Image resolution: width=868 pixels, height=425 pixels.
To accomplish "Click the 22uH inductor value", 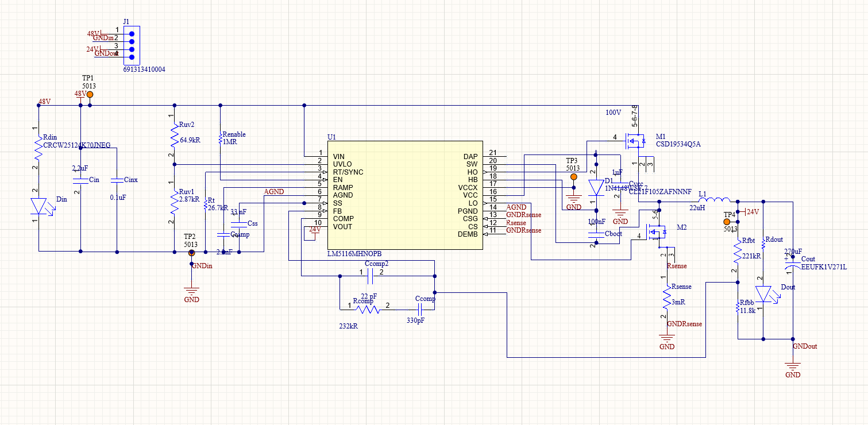I will click(x=697, y=207).
